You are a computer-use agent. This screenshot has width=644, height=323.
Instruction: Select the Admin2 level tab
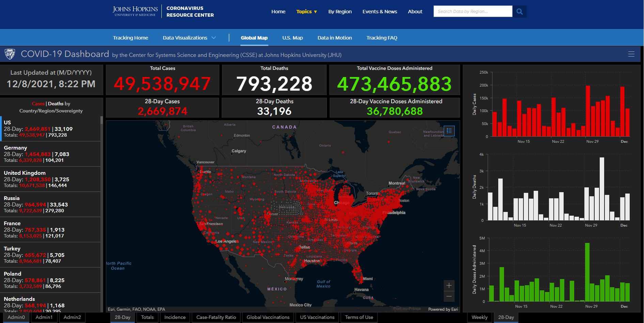72,317
